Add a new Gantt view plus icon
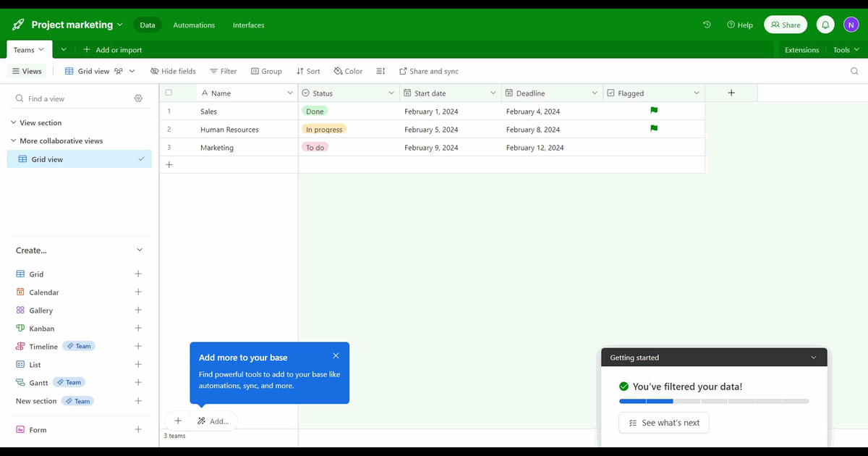Screen dimensions: 868x456 pyautogui.click(x=138, y=383)
